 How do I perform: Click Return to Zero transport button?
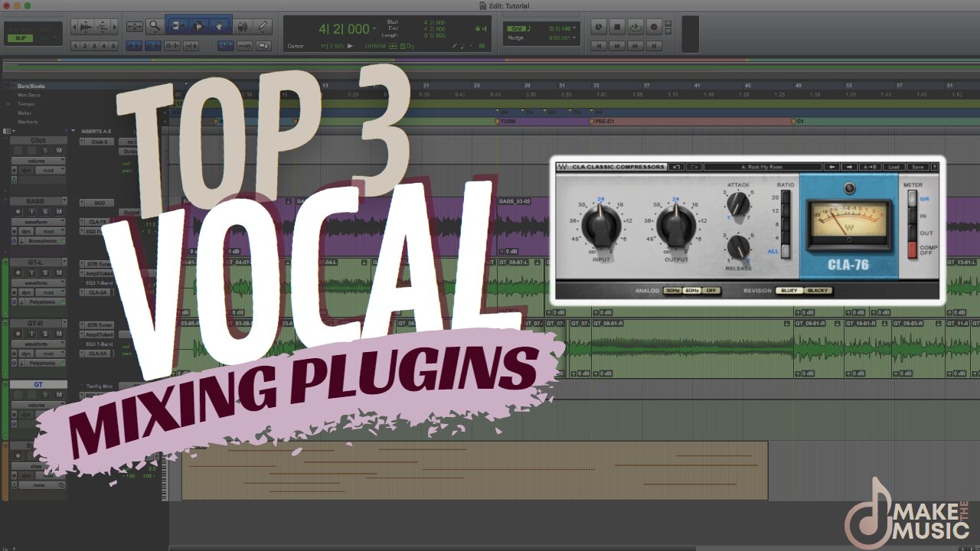[599, 46]
